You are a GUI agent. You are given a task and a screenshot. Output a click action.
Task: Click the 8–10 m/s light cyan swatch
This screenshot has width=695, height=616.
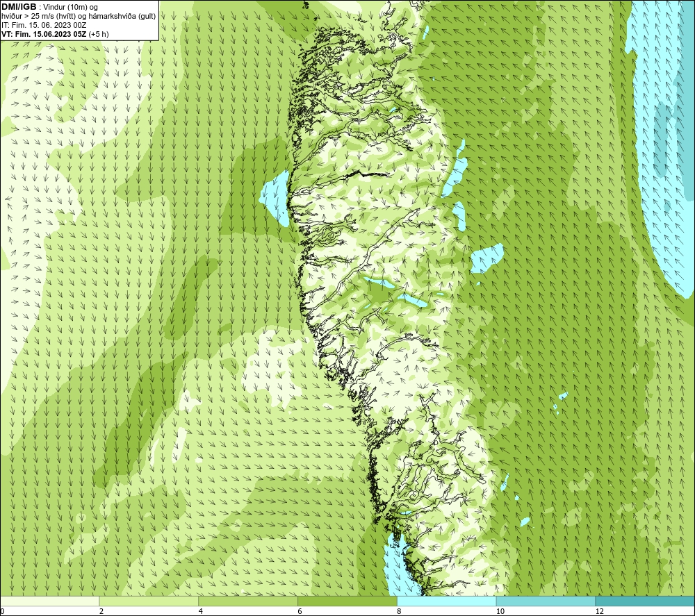[447, 601]
